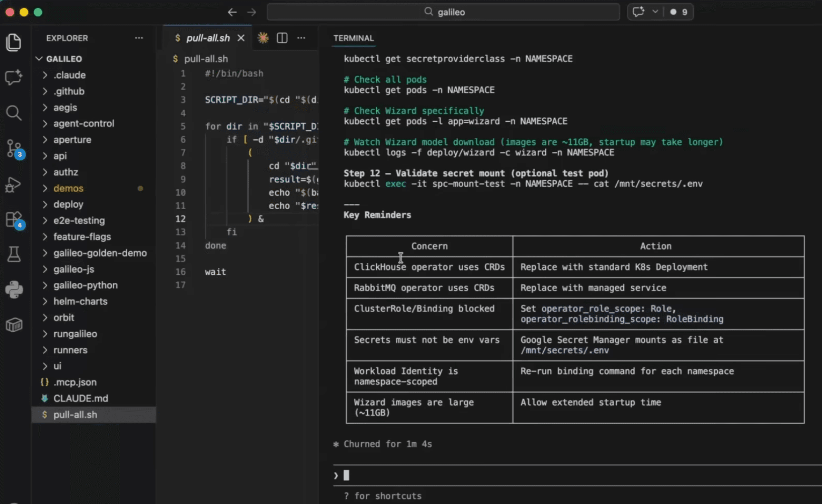Click pull-all.sh in the editor breadcrumb
Screen dimensions: 822x504
pyautogui.click(x=206, y=59)
